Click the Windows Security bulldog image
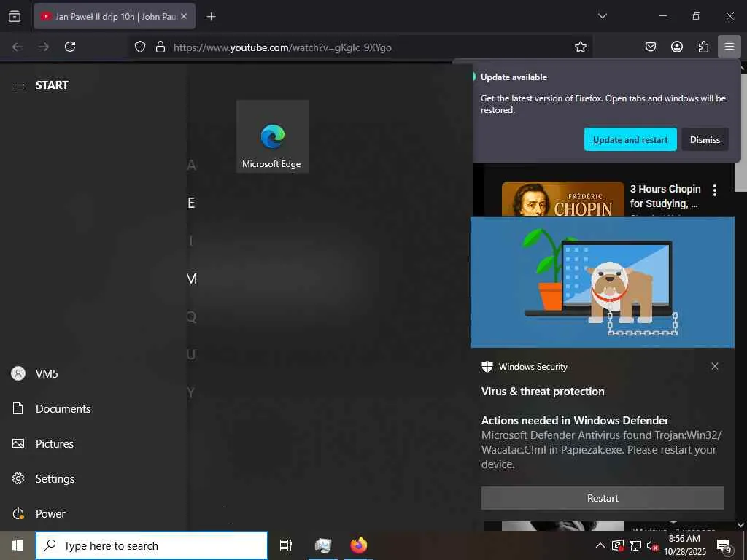The height and width of the screenshot is (560, 747). [x=602, y=282]
